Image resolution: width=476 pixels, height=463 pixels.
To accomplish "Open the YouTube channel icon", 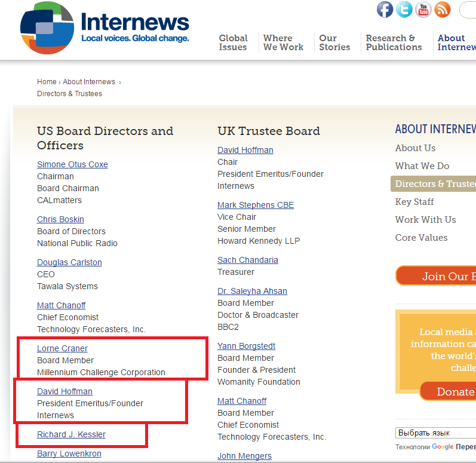I will (x=423, y=10).
